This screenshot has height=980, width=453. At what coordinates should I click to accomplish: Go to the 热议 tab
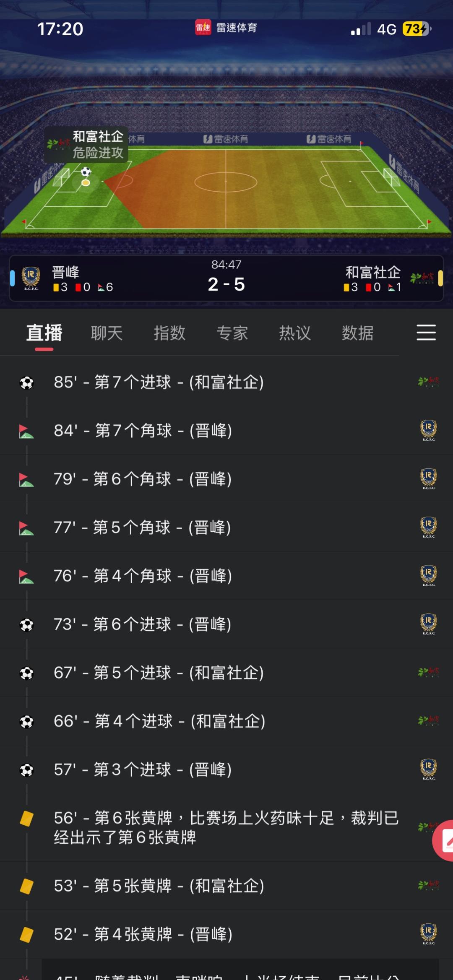(x=295, y=333)
